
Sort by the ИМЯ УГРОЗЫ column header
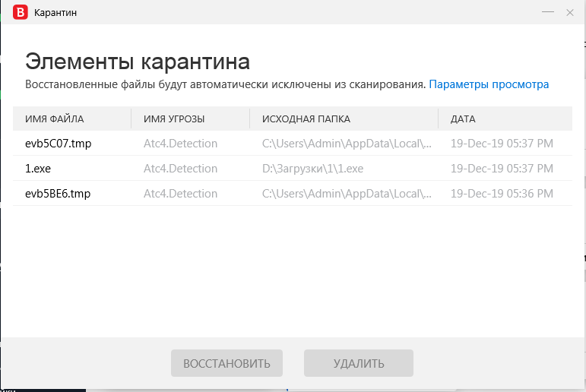(x=174, y=119)
